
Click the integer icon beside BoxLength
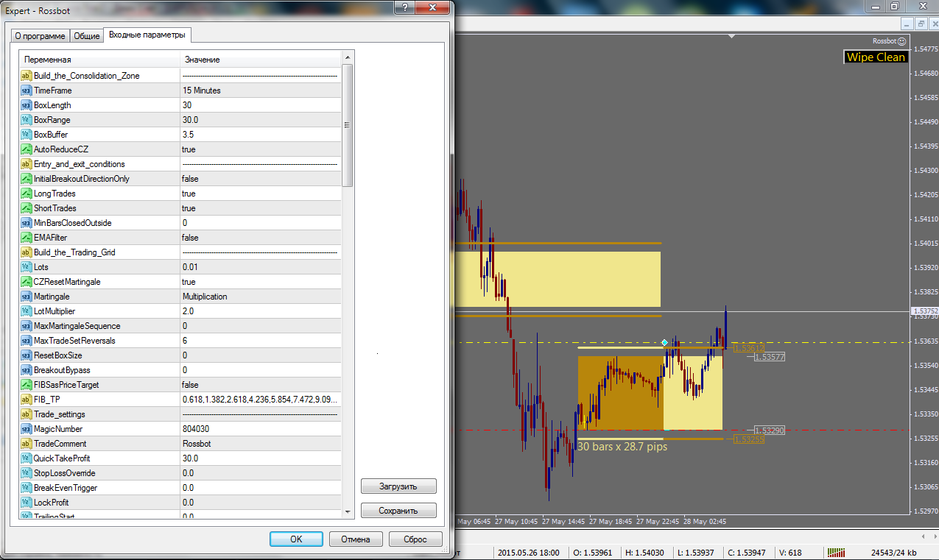(x=27, y=105)
